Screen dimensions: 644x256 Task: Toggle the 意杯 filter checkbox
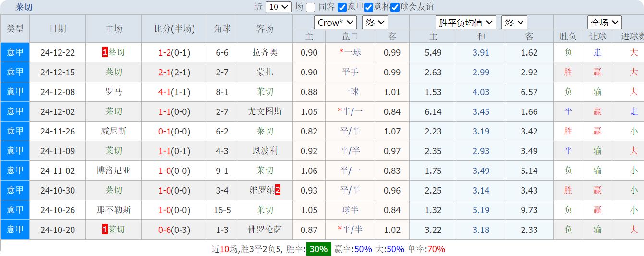(368, 7)
